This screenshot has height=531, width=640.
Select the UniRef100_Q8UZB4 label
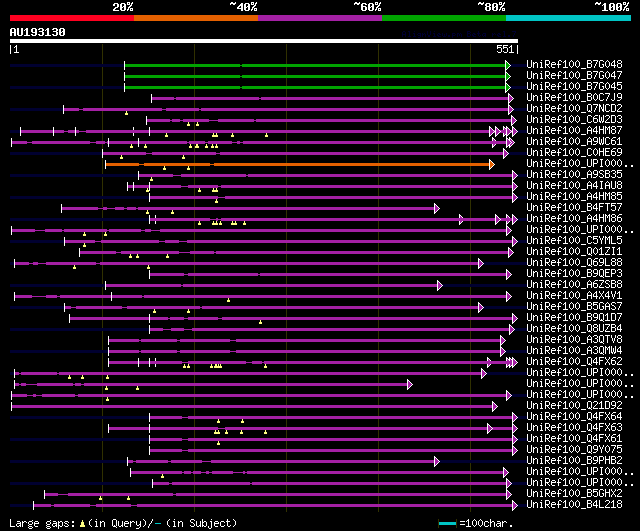click(574, 329)
